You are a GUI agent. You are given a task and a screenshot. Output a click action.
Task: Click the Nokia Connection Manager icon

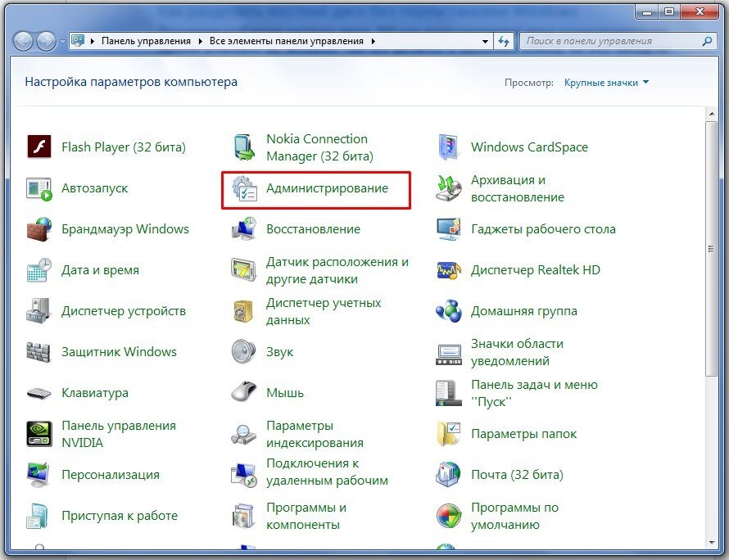[244, 147]
